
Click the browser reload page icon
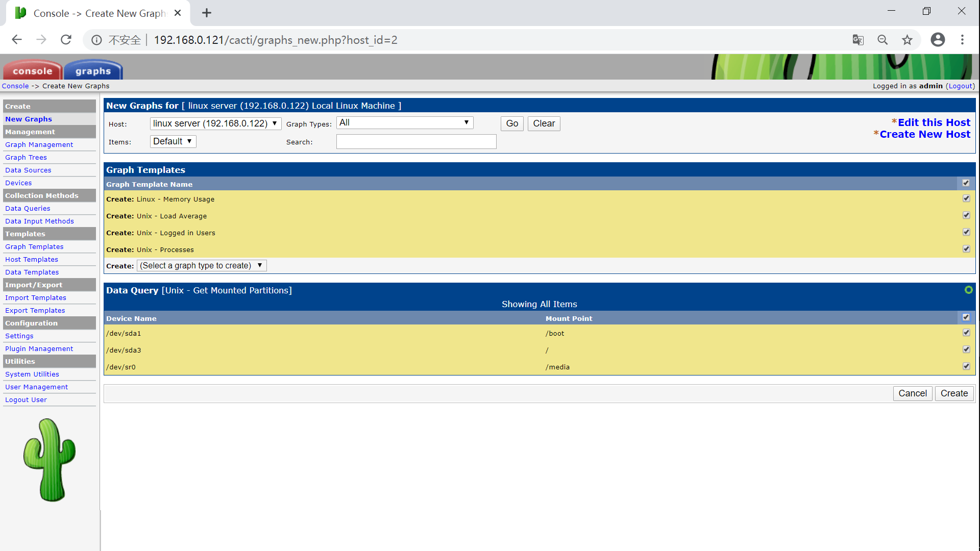coord(66,40)
